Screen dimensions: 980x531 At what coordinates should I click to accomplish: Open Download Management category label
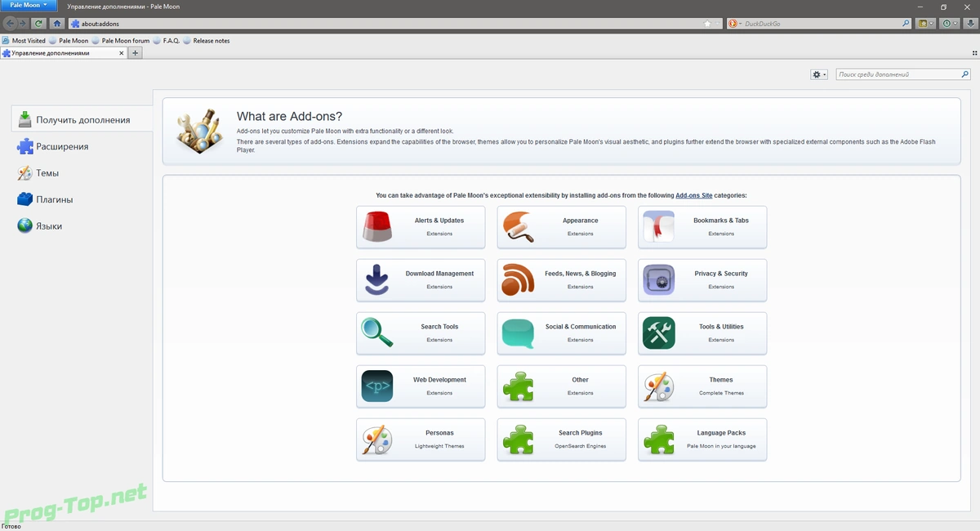(439, 274)
